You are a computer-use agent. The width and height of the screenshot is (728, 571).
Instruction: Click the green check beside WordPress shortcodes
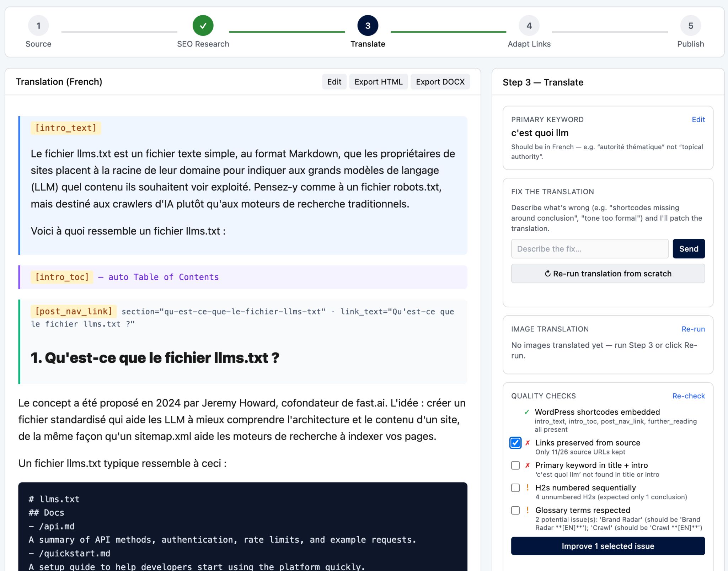[x=527, y=412]
